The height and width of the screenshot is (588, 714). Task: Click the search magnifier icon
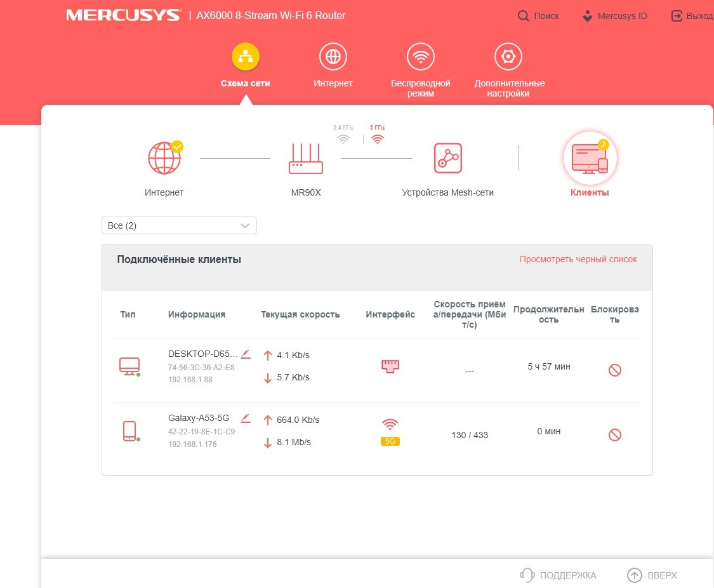coord(523,16)
